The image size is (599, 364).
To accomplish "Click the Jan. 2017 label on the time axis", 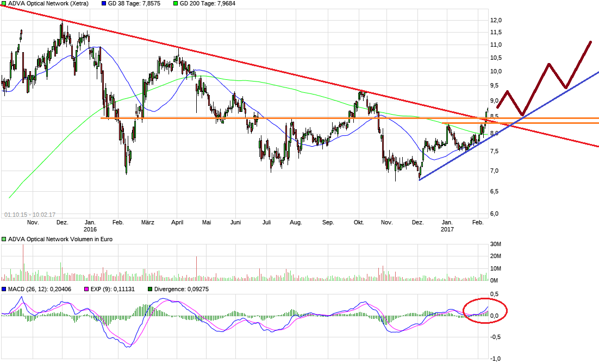I will [x=447, y=226].
